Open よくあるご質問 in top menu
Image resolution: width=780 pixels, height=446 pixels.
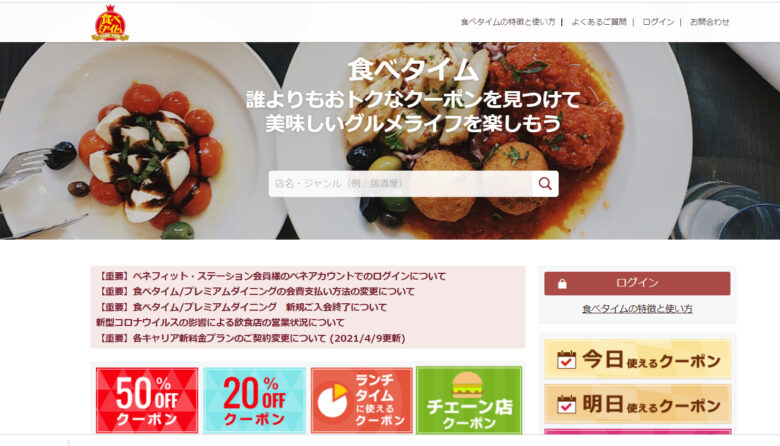tap(598, 22)
